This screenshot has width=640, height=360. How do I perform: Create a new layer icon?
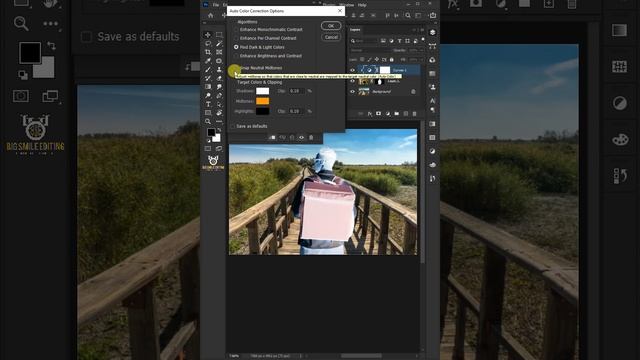click(x=405, y=113)
